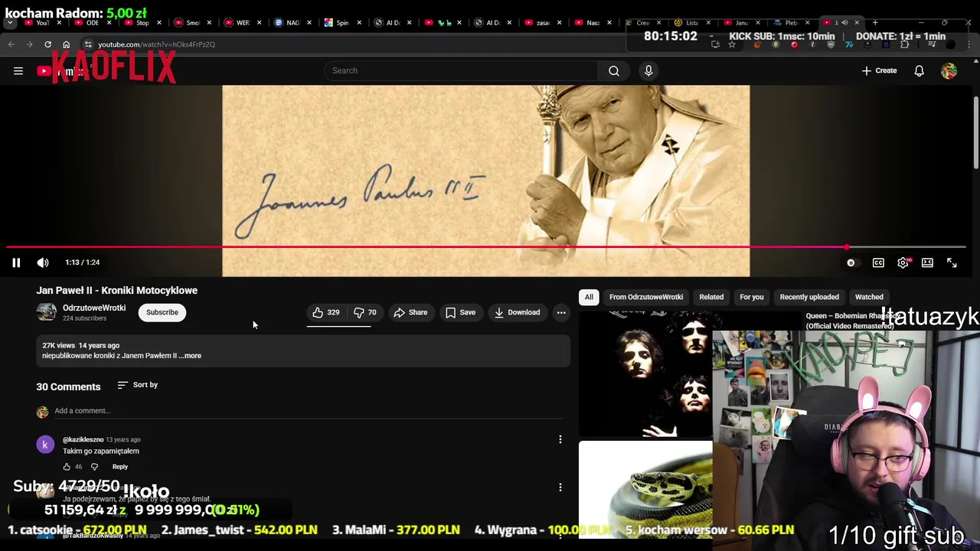Select the All filter chip
980x551 pixels.
pos(589,297)
